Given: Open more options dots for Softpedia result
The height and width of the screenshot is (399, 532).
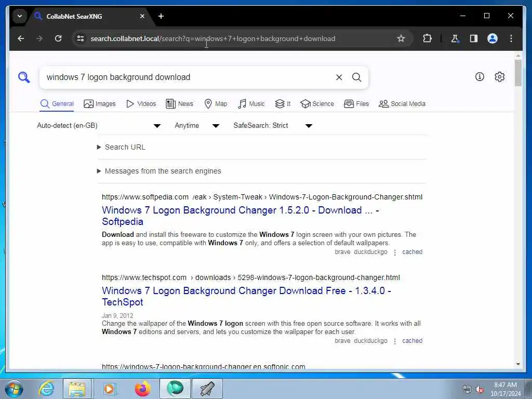Looking at the screenshot, I should pos(395,252).
